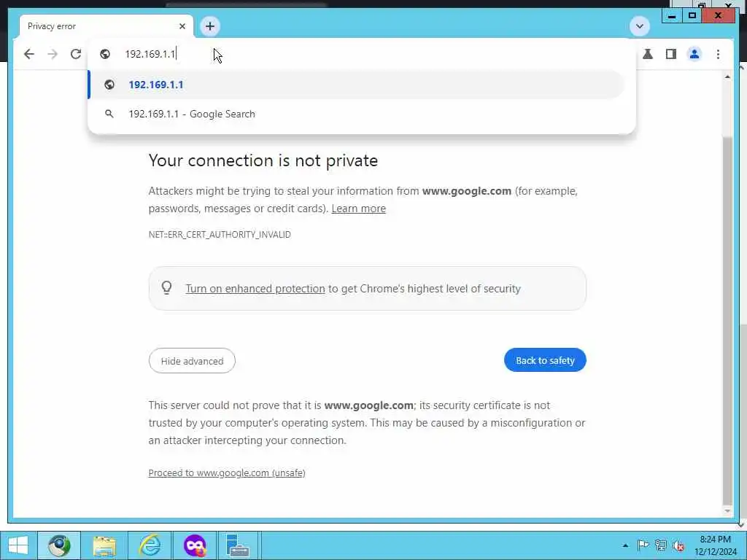747x560 pixels.
Task: Click the forward navigation arrow
Action: tap(53, 54)
